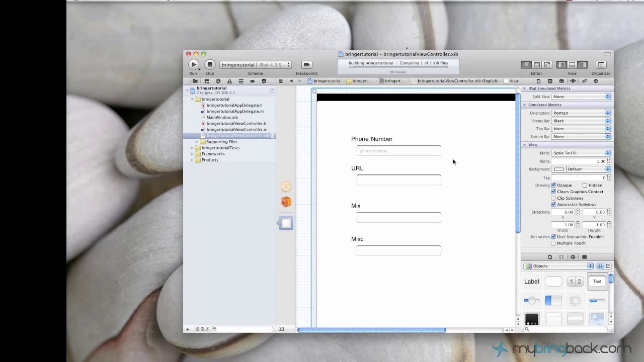Show the Project navigator
This screenshot has height=362, width=644.
point(195,81)
